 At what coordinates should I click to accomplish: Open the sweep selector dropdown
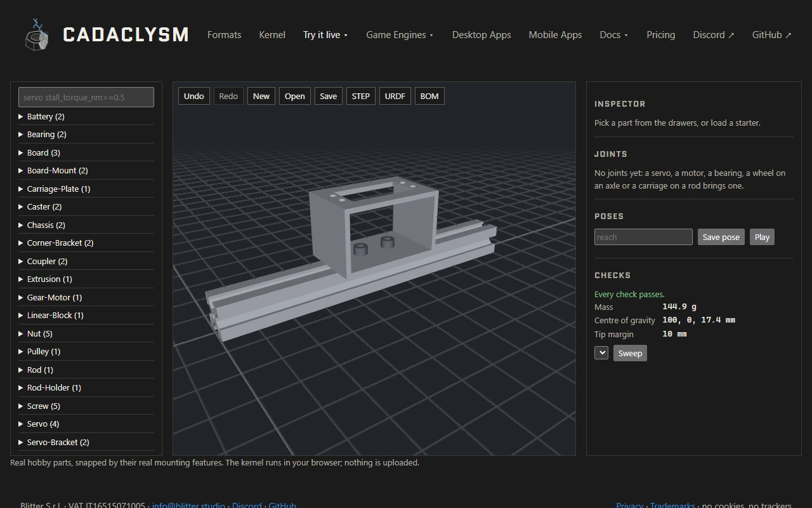pyautogui.click(x=601, y=353)
